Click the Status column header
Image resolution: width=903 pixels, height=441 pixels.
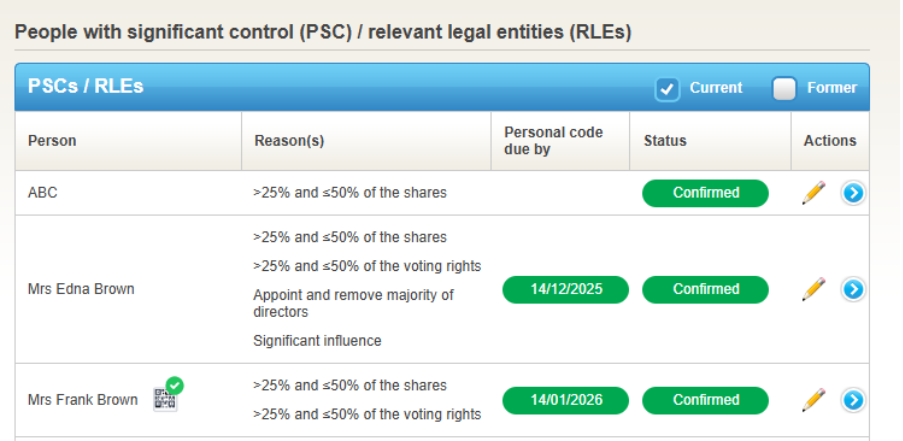[665, 141]
